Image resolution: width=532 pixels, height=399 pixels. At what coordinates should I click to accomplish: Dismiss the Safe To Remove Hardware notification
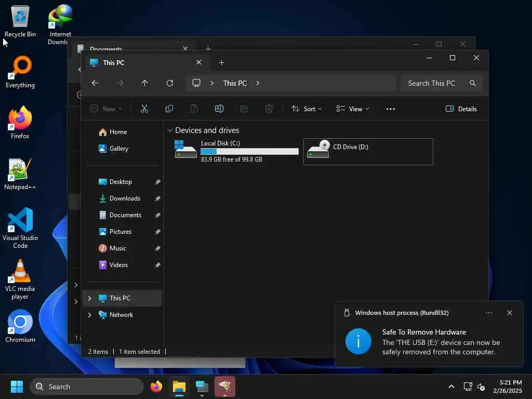[x=509, y=312]
